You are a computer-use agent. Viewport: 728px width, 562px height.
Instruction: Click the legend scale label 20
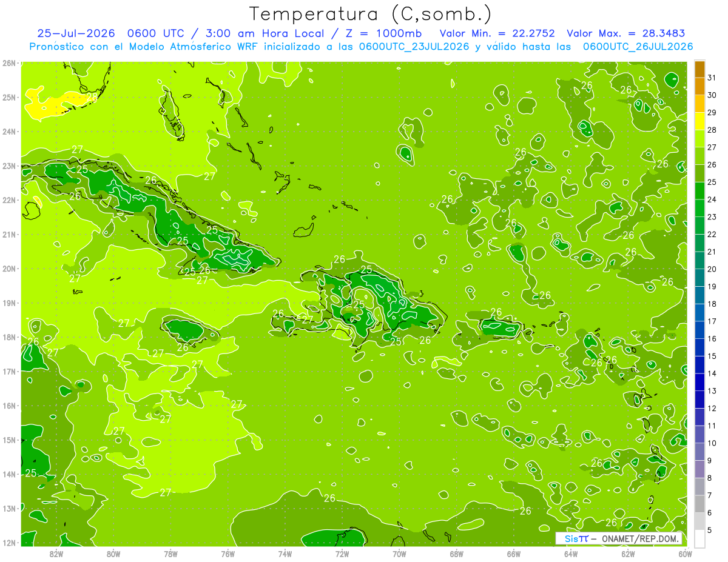point(712,269)
